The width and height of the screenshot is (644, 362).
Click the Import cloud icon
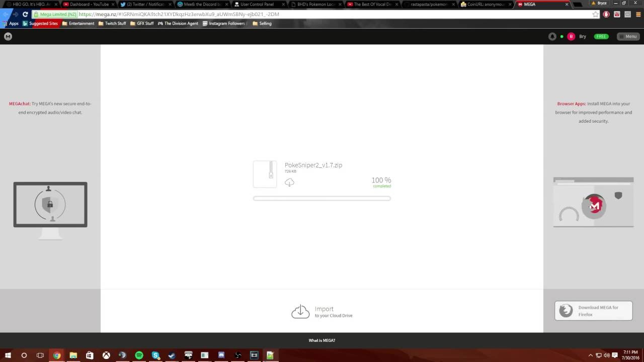pos(300,312)
